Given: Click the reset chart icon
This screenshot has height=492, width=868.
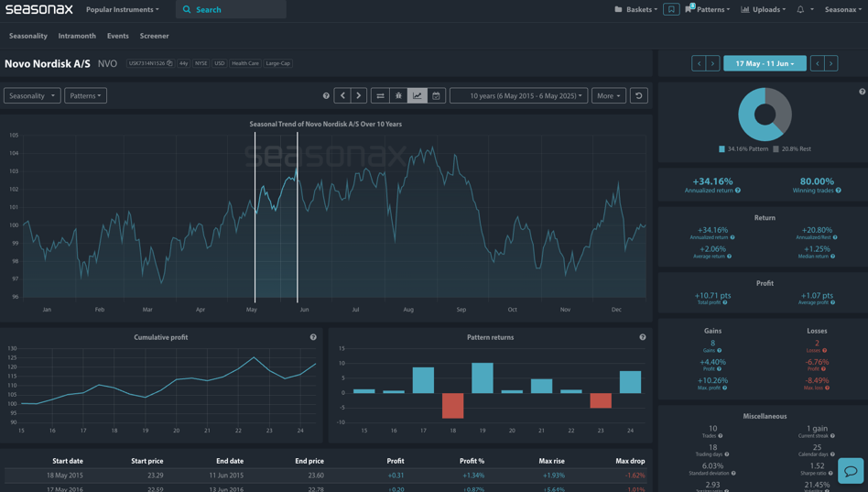Looking at the screenshot, I should click(x=639, y=96).
